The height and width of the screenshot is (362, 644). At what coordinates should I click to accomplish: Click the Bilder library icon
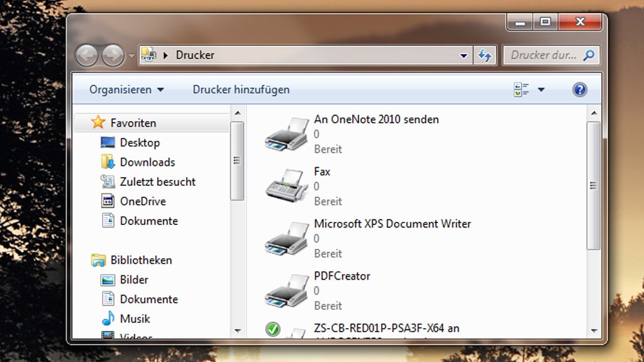(x=108, y=280)
